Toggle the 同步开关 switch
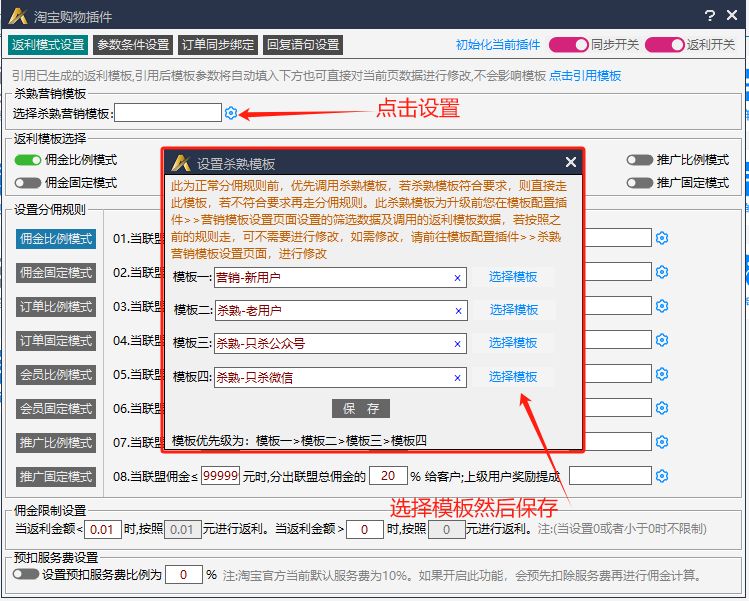Screen dimensions: 749x601 (568, 45)
